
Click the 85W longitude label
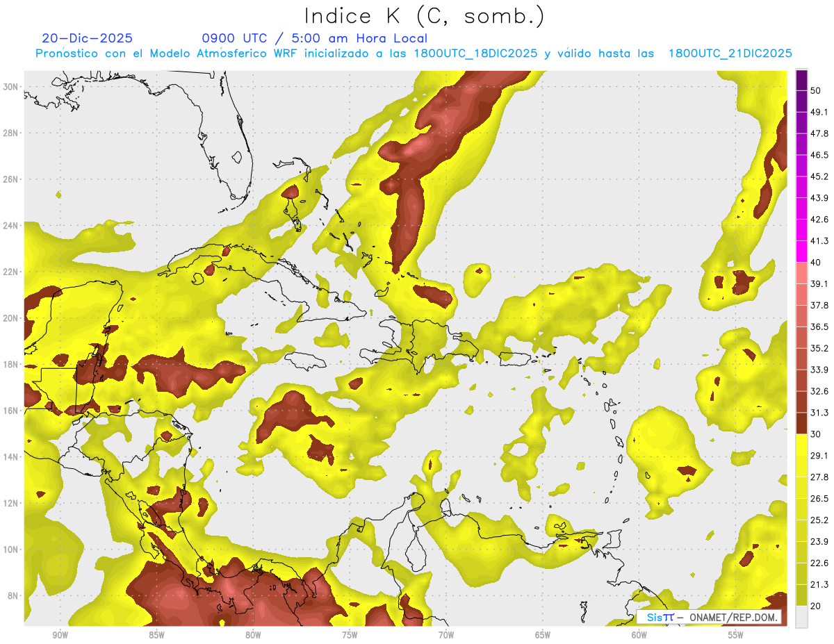coord(156,635)
